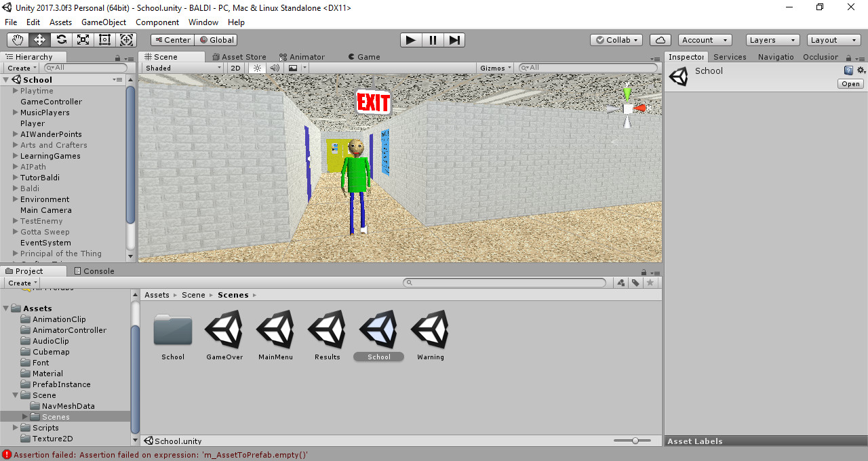Click the Open button in the Inspector
The width and height of the screenshot is (868, 461).
pyautogui.click(x=850, y=83)
